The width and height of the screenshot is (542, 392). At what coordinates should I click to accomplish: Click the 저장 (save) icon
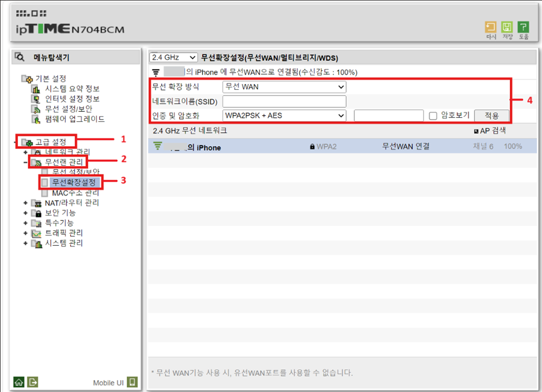(x=507, y=27)
